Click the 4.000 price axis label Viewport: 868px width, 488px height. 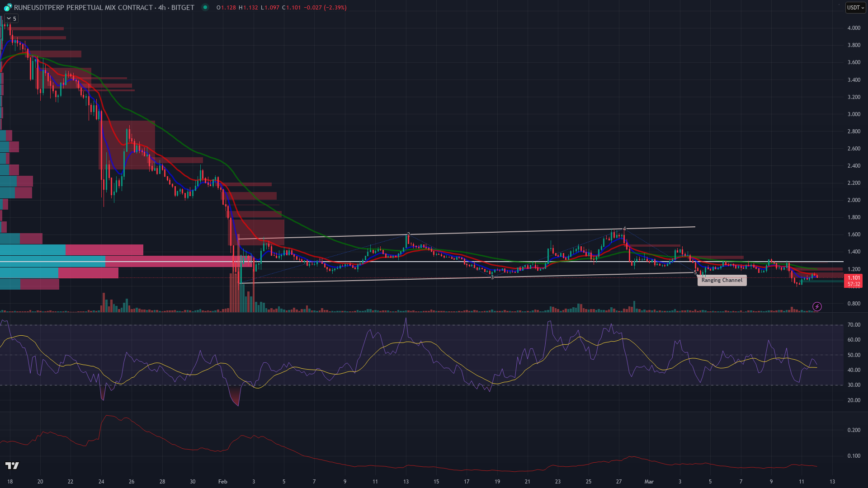click(x=854, y=28)
